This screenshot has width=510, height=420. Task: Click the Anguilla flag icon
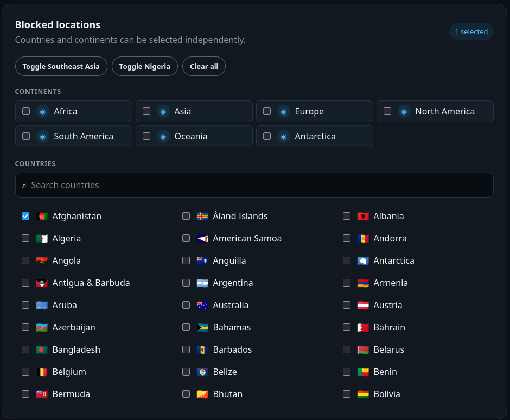click(202, 260)
